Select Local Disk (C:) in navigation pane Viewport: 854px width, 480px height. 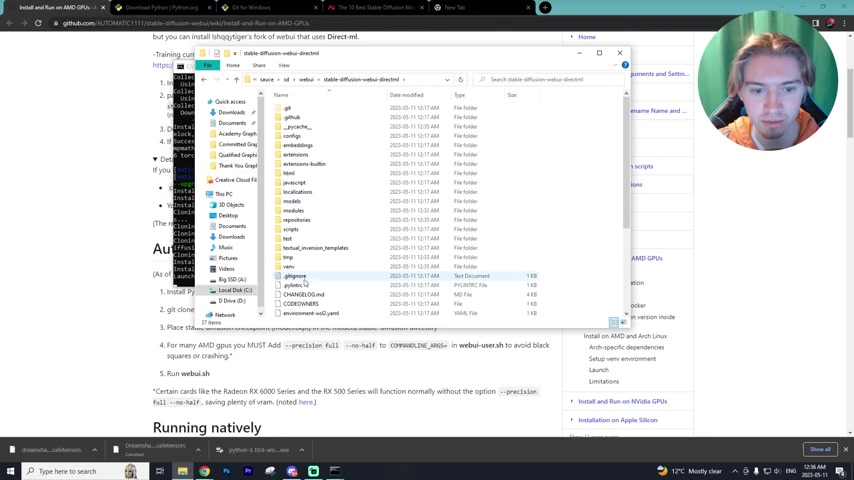click(x=235, y=290)
